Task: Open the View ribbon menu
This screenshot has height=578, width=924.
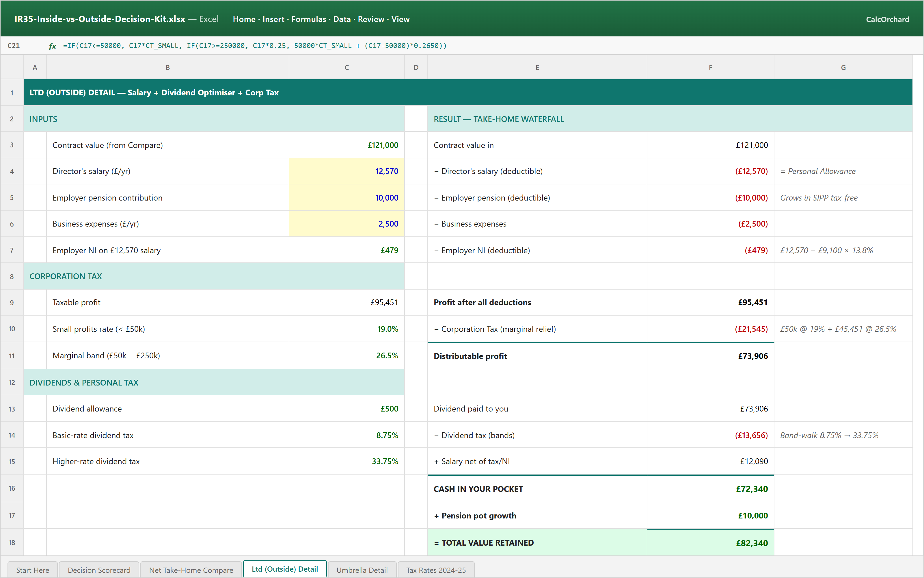Action: (400, 19)
